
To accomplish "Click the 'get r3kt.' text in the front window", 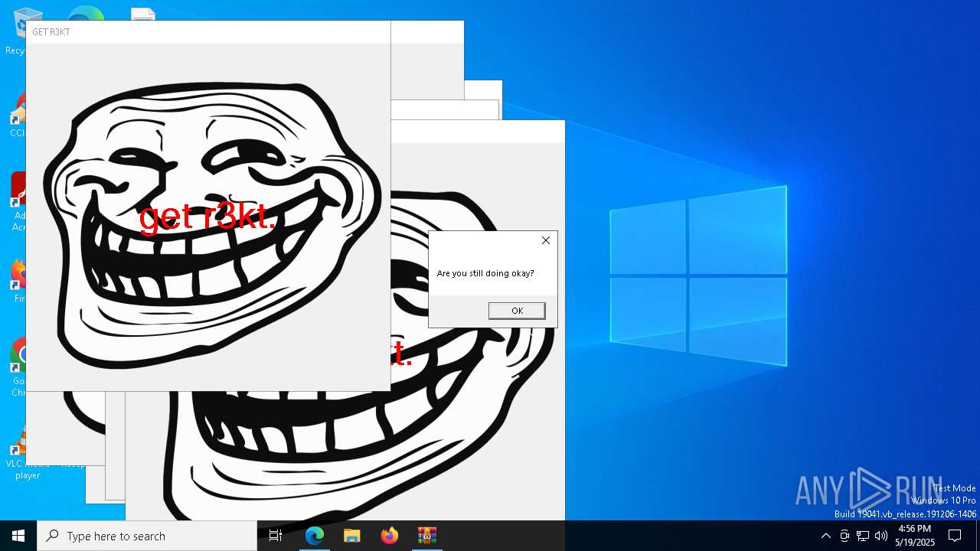I will 207,217.
